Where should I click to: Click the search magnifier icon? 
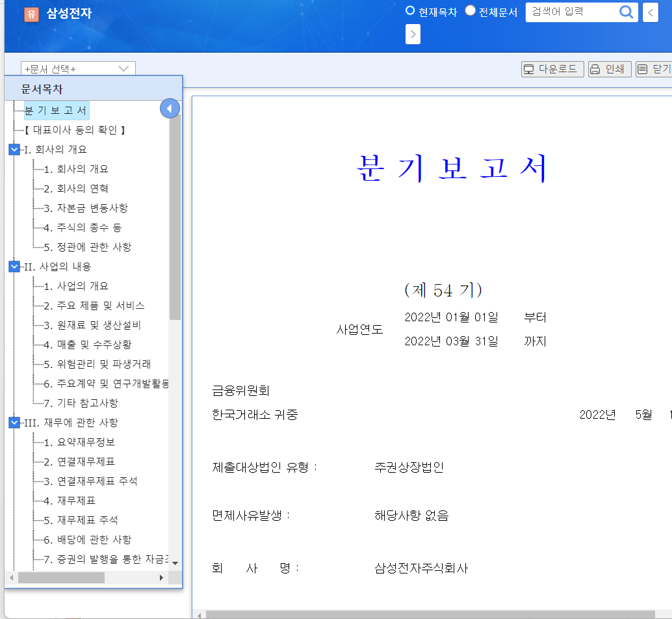tap(626, 12)
